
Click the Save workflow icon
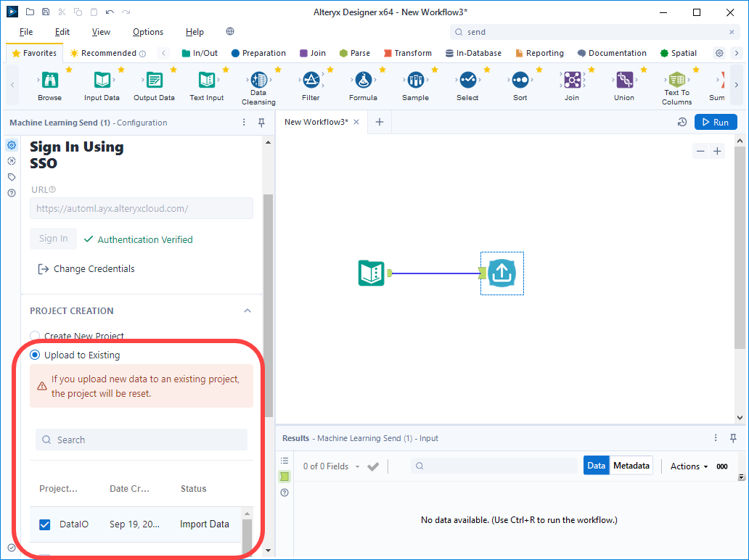(x=46, y=12)
